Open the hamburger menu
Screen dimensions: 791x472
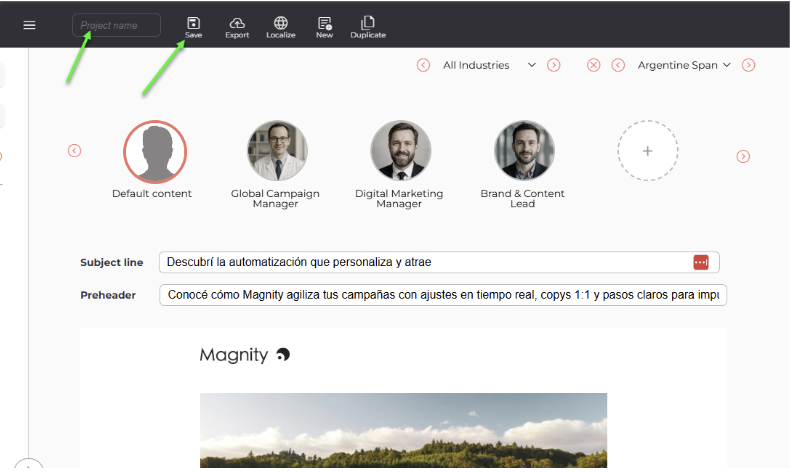[29, 25]
